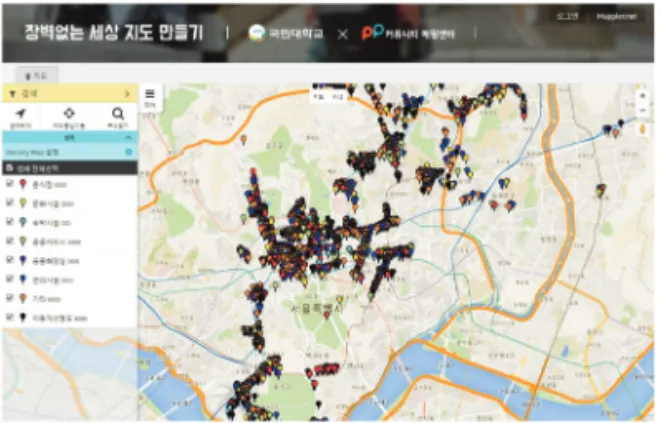Uncheck the dark navy pin category checkbox
The height and width of the screenshot is (423, 662).
coord(10,259)
